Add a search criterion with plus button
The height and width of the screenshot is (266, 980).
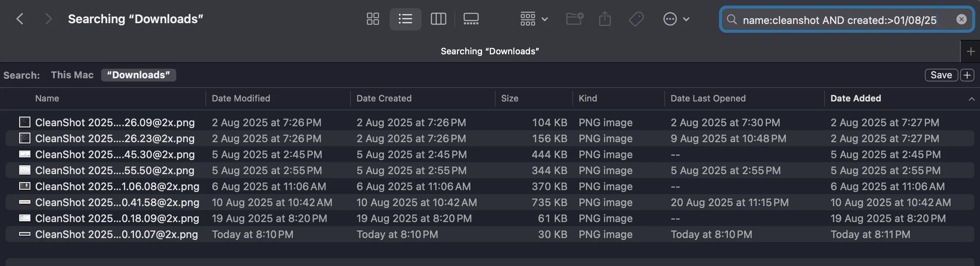click(967, 75)
